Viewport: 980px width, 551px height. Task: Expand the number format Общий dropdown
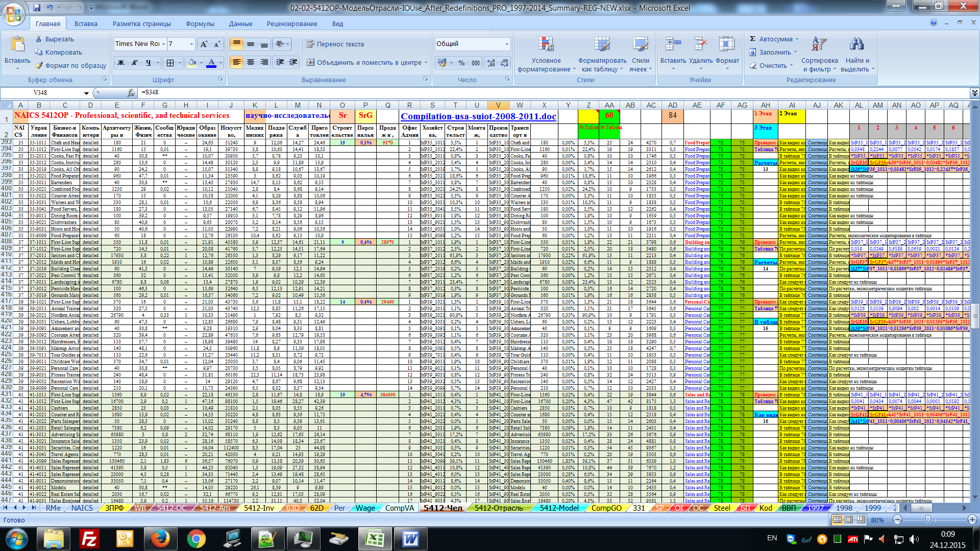point(506,44)
